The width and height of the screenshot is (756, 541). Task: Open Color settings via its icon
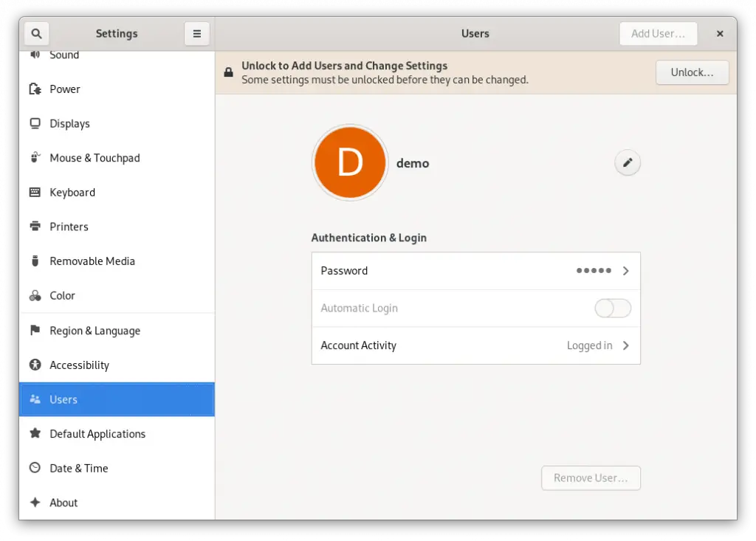click(34, 295)
